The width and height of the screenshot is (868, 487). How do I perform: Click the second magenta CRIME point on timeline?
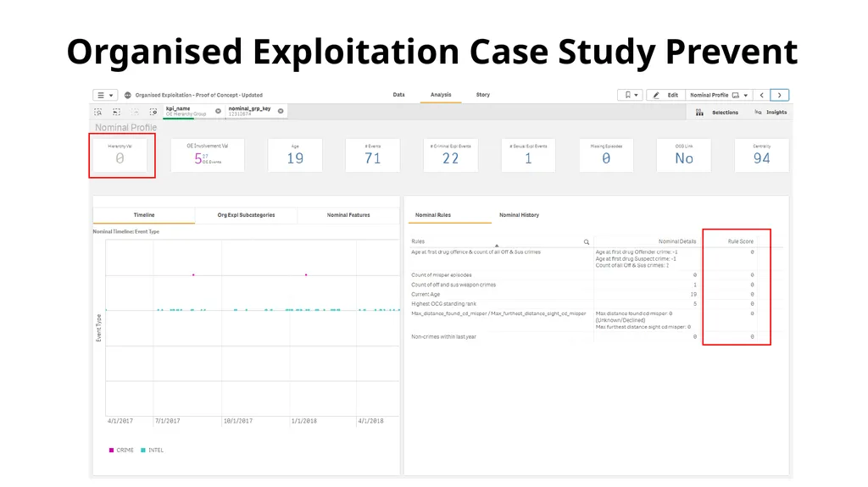[x=306, y=274]
